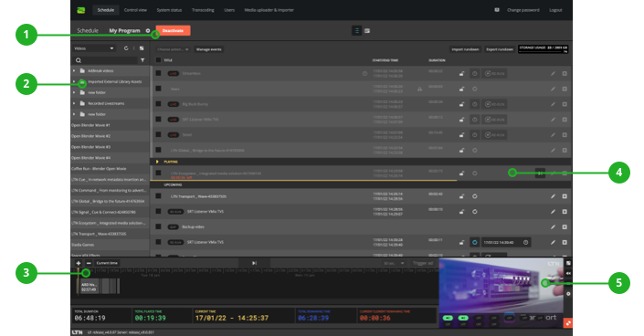Click the Logout link
Screen dimensions: 644x336
point(555,10)
